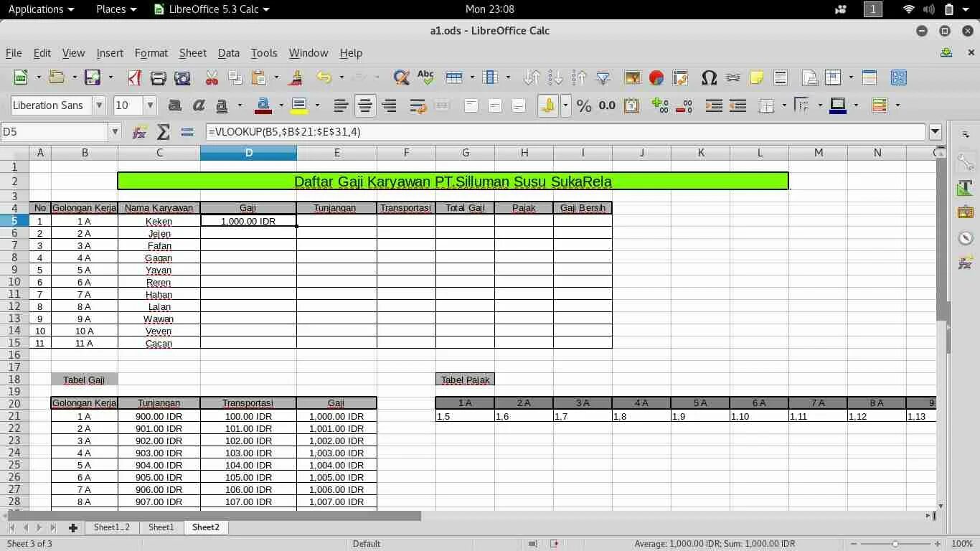Apply the dark red font color

(263, 105)
